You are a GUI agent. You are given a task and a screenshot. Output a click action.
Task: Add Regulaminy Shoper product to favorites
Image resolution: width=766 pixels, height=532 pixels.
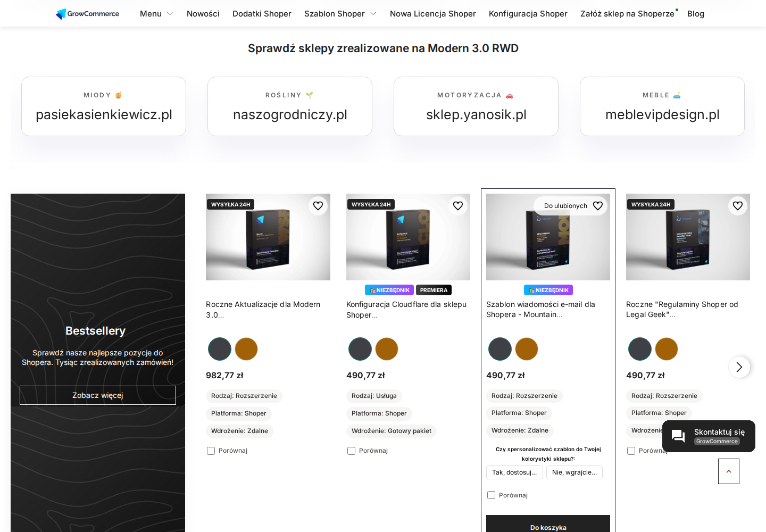point(738,206)
